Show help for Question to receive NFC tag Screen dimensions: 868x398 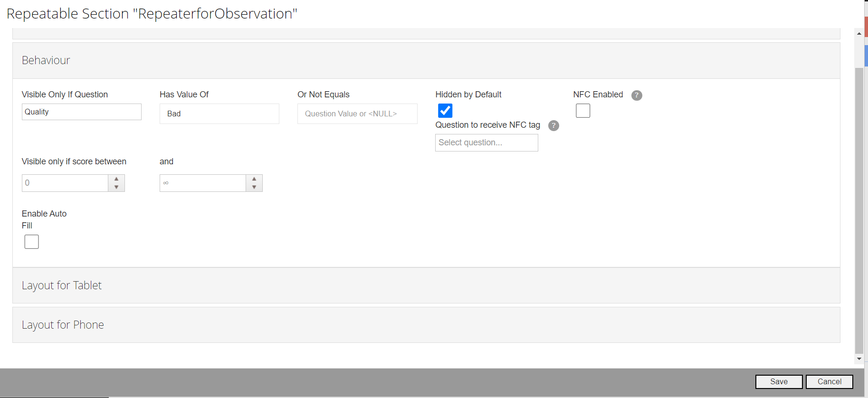(x=553, y=126)
